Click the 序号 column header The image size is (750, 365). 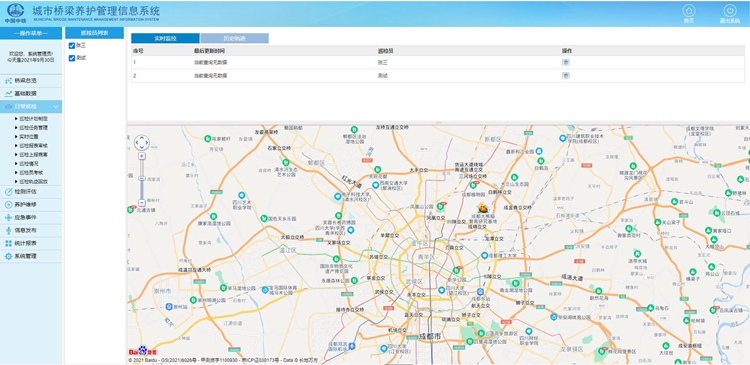click(138, 51)
